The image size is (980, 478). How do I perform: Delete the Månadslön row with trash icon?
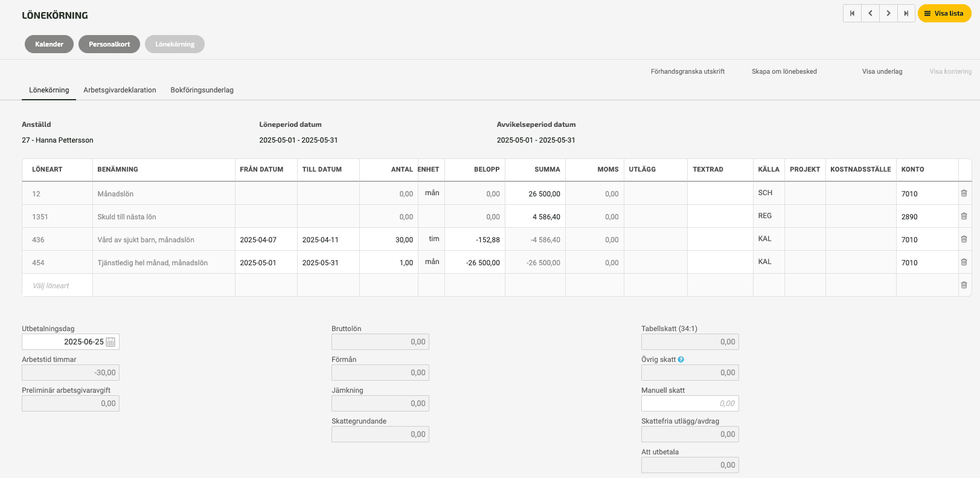tap(964, 193)
